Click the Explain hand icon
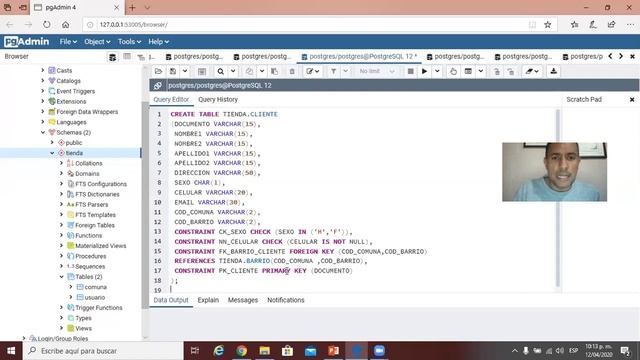The width and height of the screenshot is (640, 360). coord(453,71)
